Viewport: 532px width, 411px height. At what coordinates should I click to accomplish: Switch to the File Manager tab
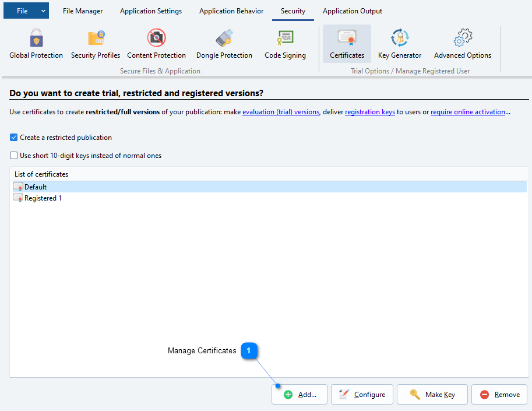(83, 11)
